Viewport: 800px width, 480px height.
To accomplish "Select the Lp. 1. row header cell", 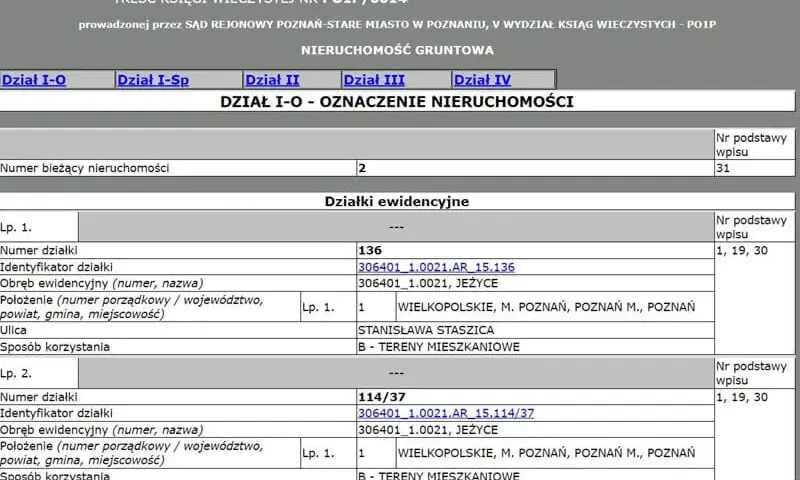I will pyautogui.click(x=39, y=228).
